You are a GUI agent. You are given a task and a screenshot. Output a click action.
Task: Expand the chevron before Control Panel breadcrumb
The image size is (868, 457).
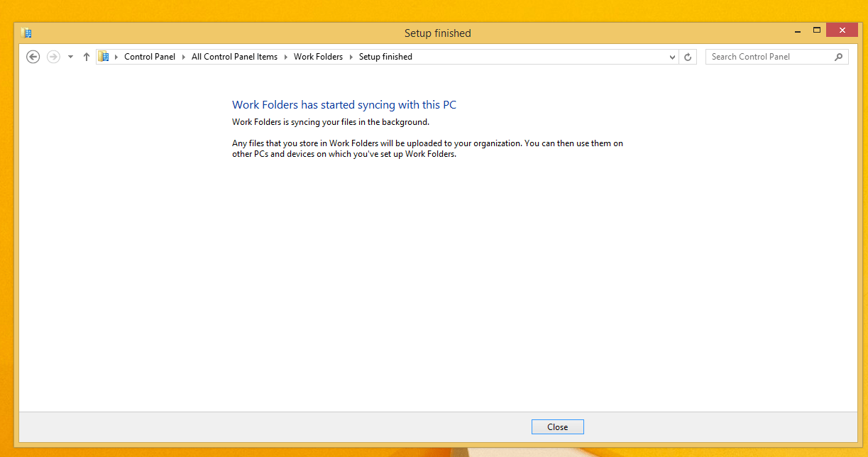(x=116, y=57)
